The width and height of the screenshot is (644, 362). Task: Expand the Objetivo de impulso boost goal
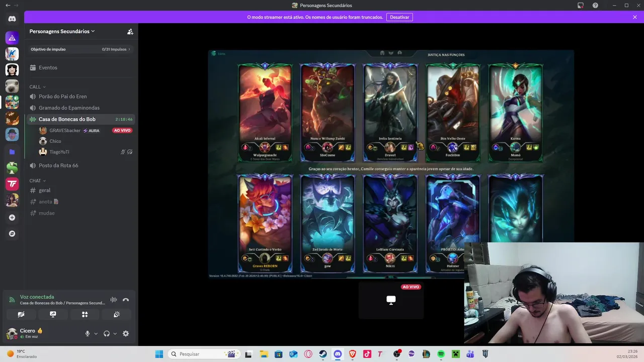81,49
